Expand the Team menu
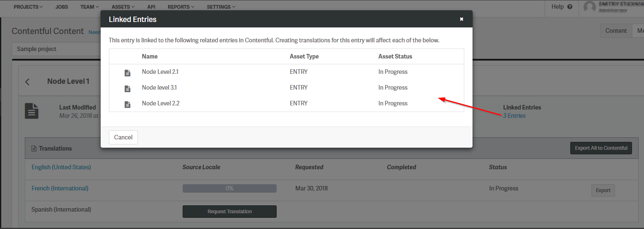Screen dimensions: 644x229 (90, 7)
